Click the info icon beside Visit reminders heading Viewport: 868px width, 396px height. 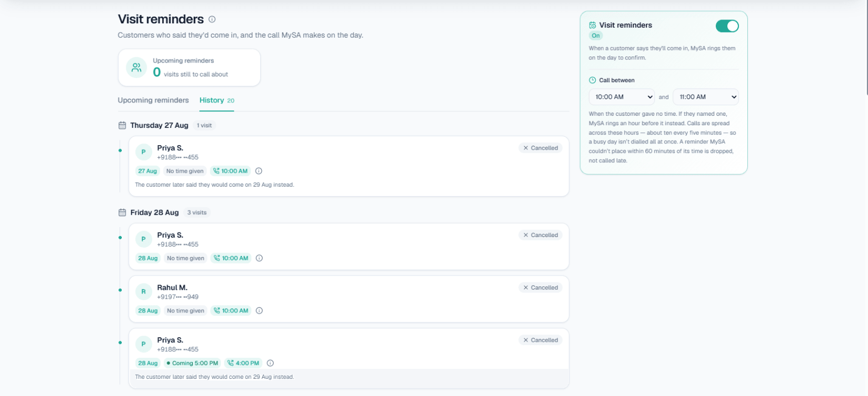point(212,19)
